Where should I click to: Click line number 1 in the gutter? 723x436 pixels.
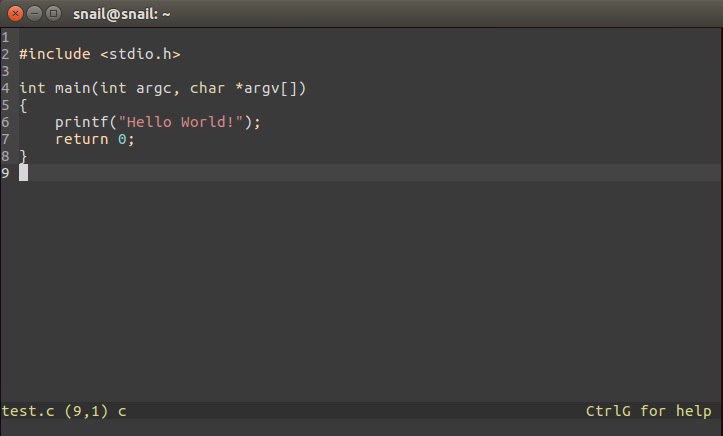click(x=5, y=37)
